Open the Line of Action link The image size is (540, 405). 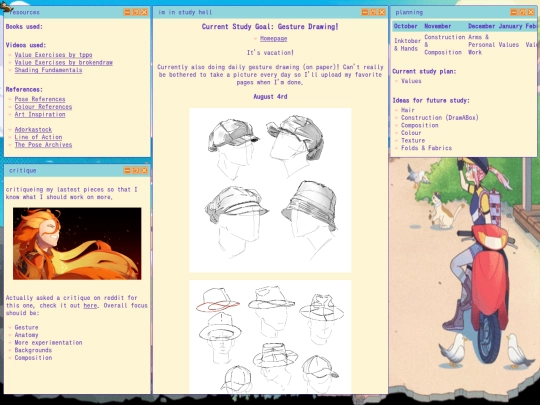coord(38,137)
